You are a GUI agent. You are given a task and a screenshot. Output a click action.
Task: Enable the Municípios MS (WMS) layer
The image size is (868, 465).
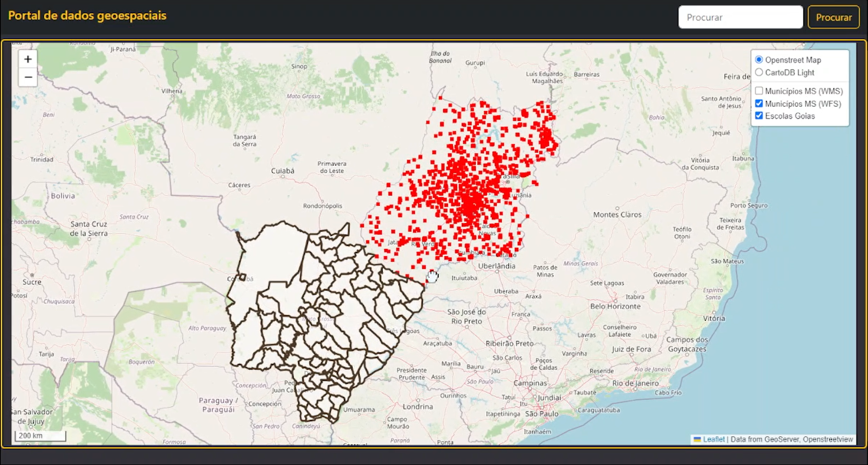759,91
